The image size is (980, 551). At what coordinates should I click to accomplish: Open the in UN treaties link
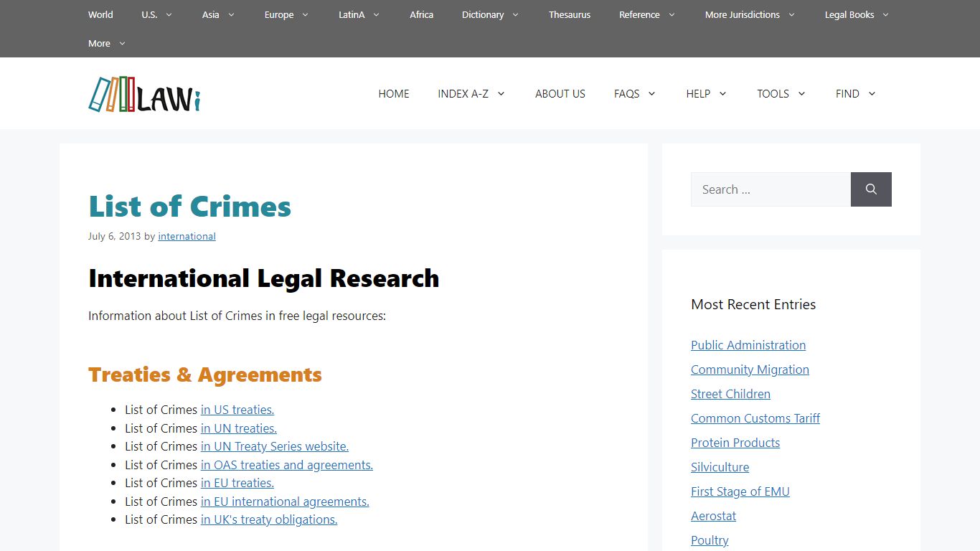239,428
